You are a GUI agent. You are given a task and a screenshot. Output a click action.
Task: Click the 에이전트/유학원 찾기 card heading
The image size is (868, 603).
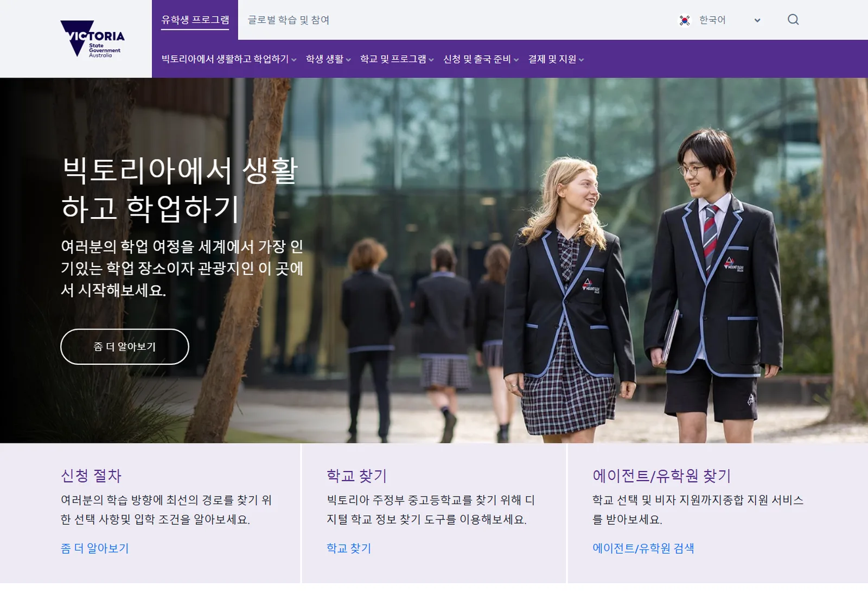click(x=662, y=476)
